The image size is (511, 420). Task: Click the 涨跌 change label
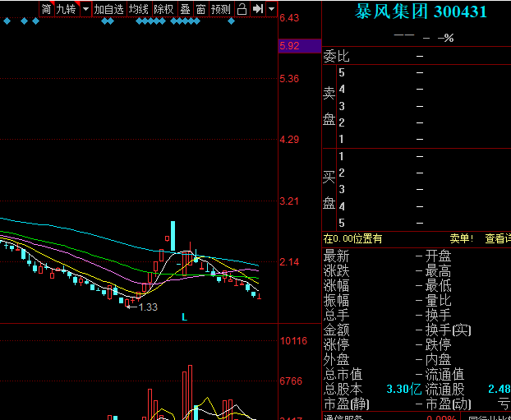(x=336, y=271)
